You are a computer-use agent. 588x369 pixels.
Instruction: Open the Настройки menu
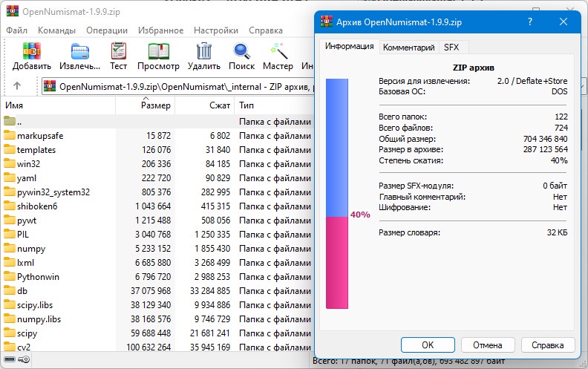(216, 30)
